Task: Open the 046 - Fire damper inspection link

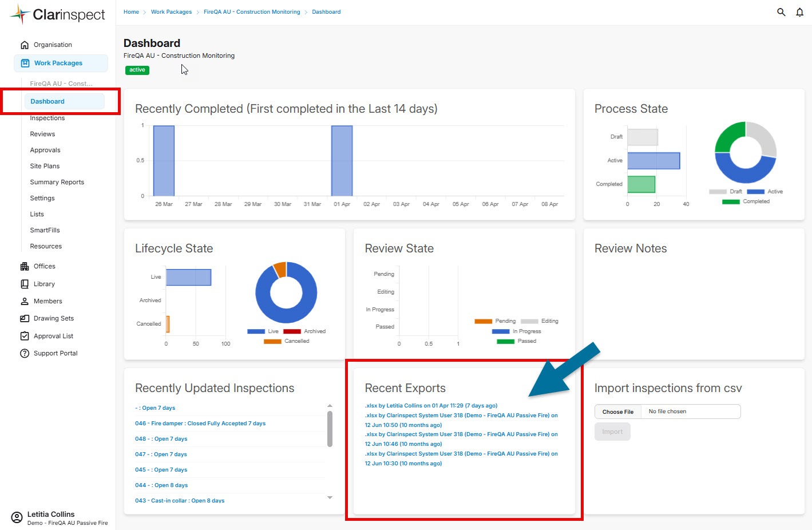Action: 200,424
